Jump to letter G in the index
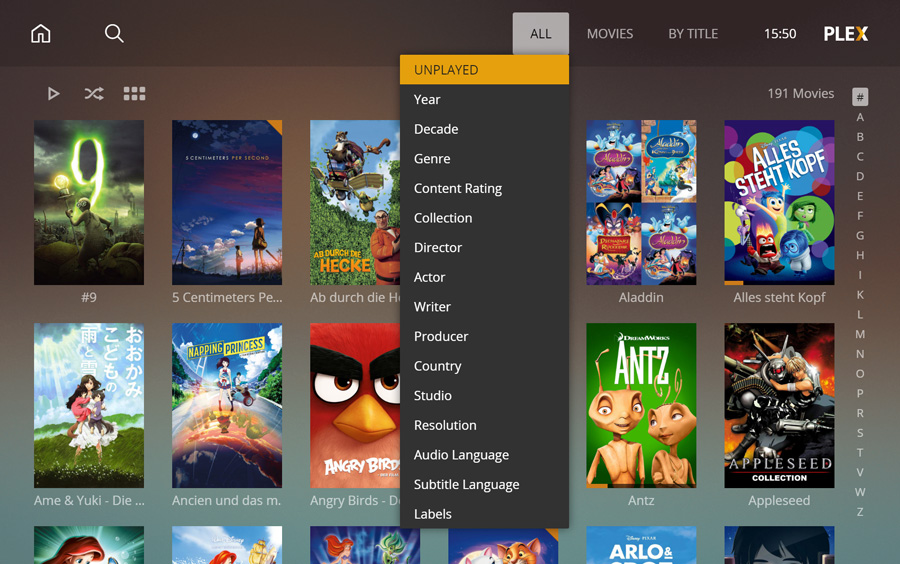This screenshot has width=900, height=564. tap(860, 235)
